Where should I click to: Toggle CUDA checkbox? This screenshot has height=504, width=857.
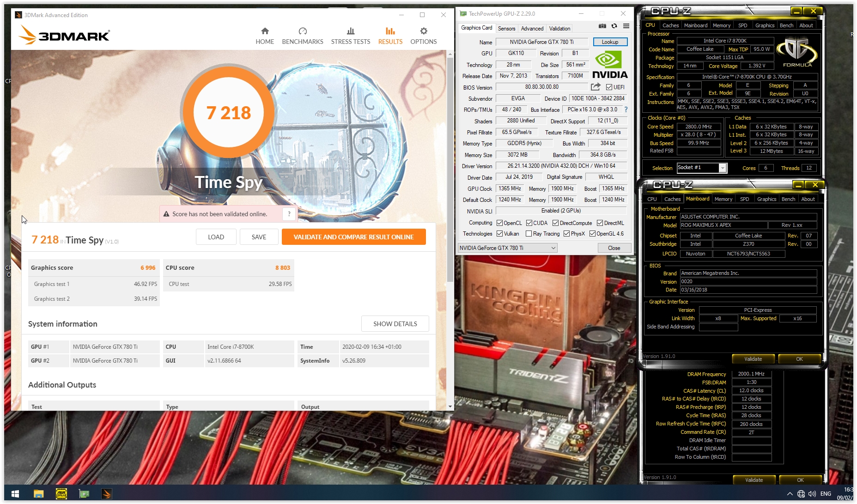[x=529, y=223]
